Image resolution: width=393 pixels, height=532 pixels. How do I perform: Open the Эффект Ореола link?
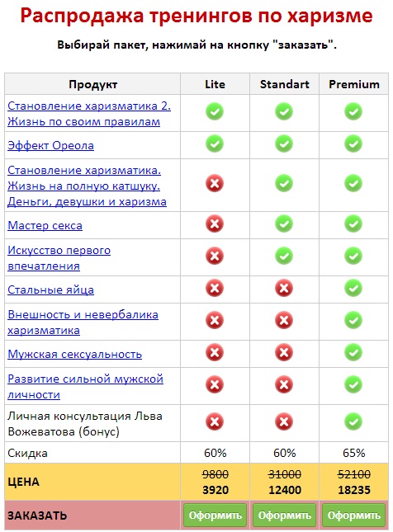[50, 145]
